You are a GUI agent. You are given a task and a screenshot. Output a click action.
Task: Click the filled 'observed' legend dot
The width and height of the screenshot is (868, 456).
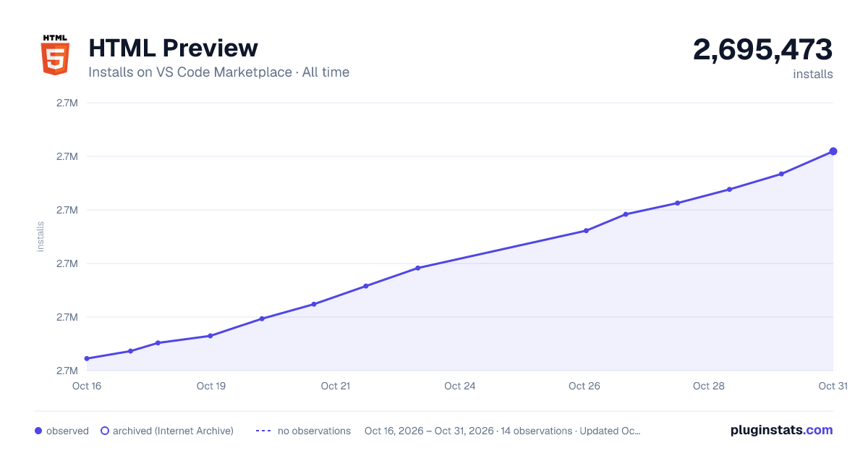[38, 431]
